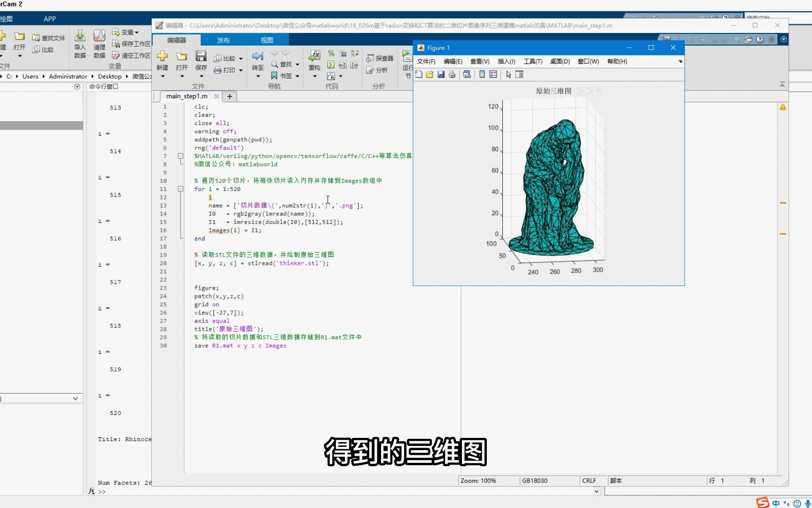Image resolution: width=812 pixels, height=508 pixels.
Task: Click the CRLF status bar entry
Action: pyautogui.click(x=589, y=481)
